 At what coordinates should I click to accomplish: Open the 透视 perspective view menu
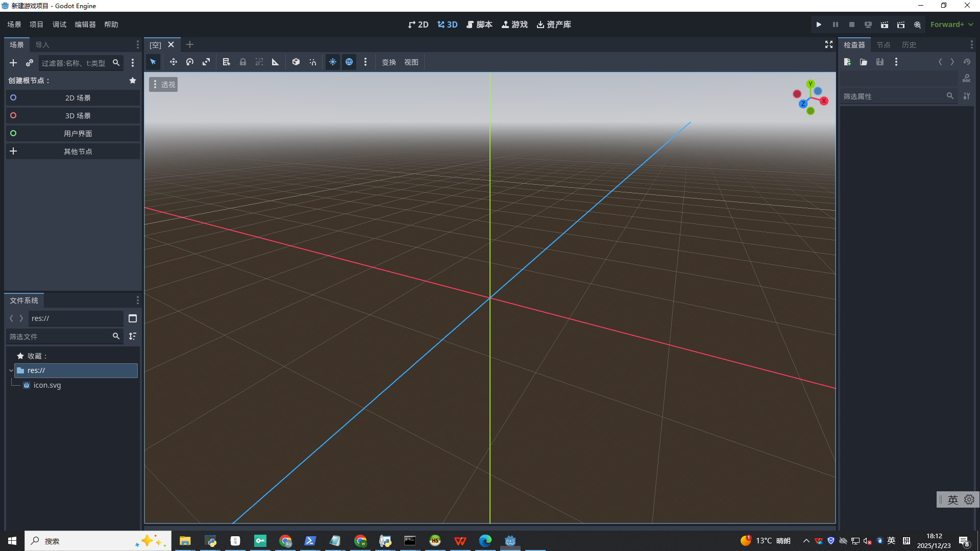[x=163, y=84]
